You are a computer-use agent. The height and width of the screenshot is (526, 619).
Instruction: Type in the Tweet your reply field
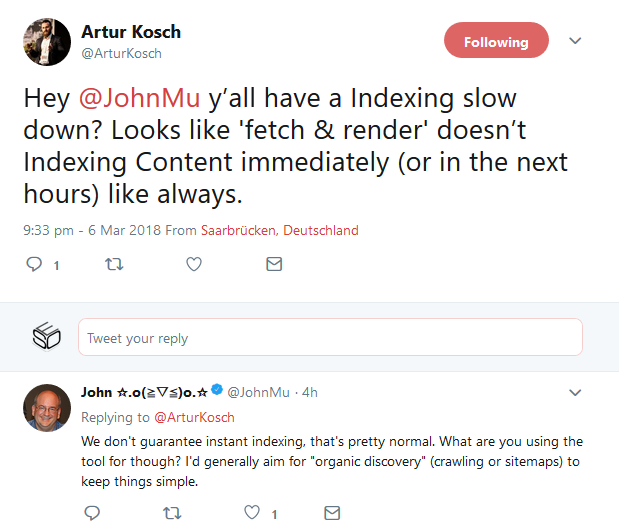(330, 338)
